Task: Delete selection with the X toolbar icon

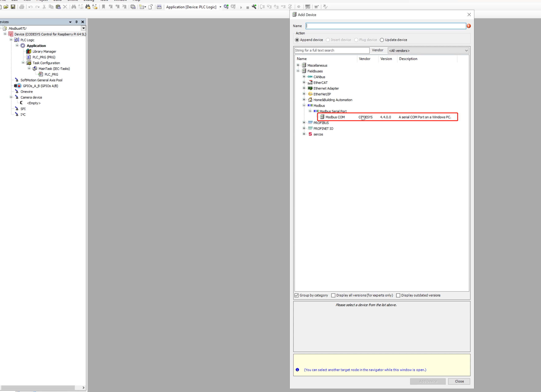Action: (x=65, y=7)
